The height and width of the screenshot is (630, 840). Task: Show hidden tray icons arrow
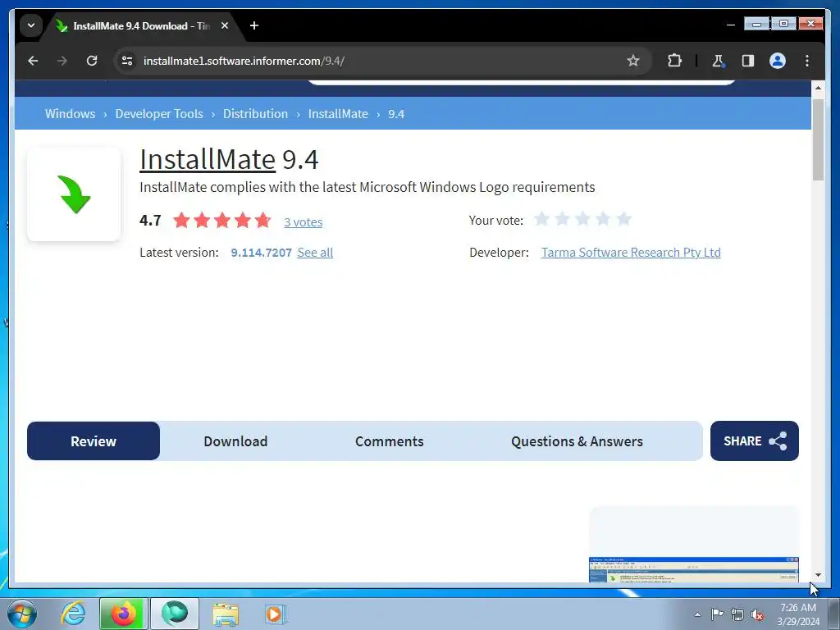click(697, 614)
